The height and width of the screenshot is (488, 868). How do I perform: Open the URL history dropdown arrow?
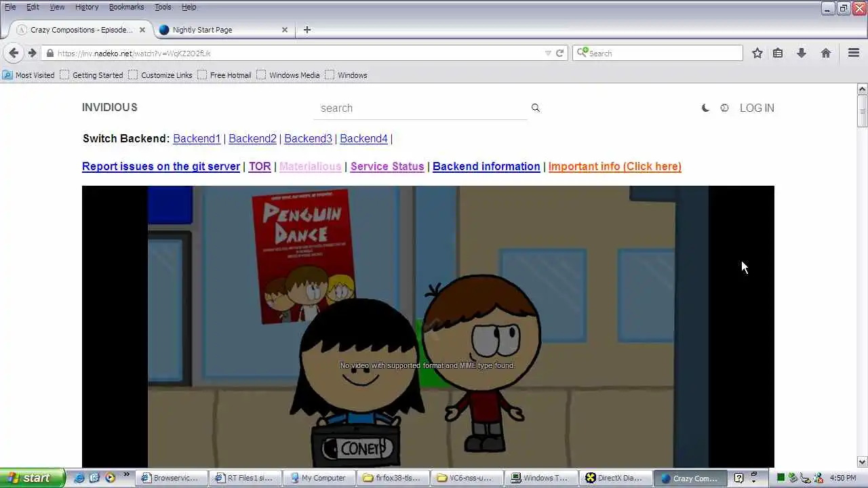[548, 53]
